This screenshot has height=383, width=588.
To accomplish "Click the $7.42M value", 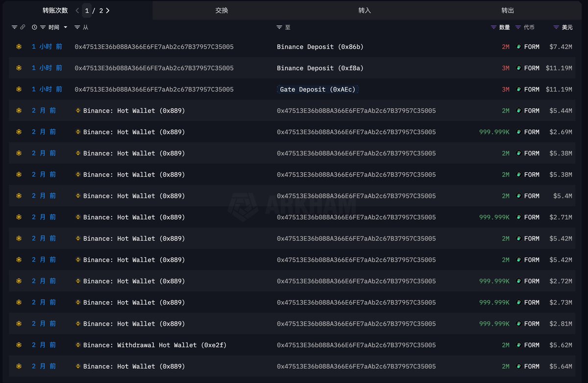I will [x=561, y=47].
